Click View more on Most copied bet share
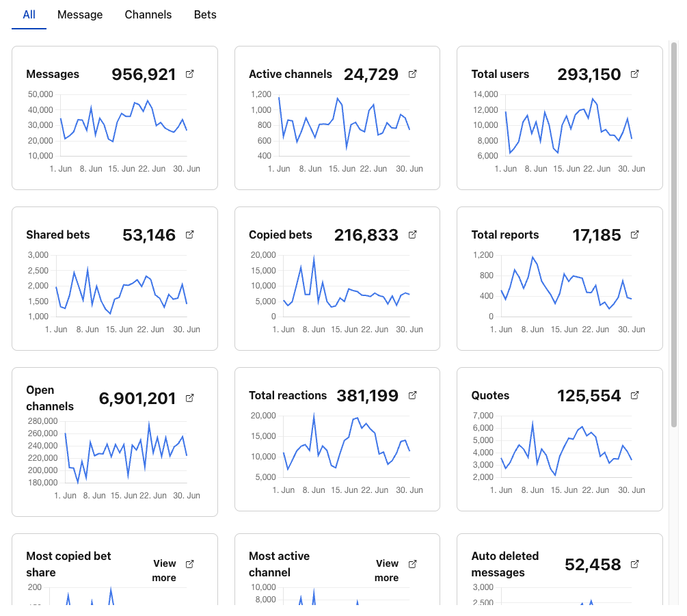This screenshot has height=616, width=687. pyautogui.click(x=164, y=570)
